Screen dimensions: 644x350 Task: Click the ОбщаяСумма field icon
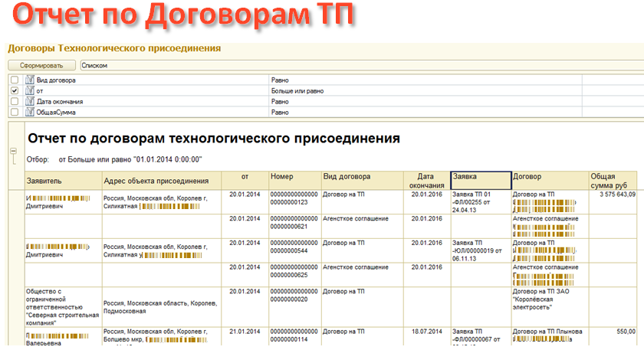30,112
